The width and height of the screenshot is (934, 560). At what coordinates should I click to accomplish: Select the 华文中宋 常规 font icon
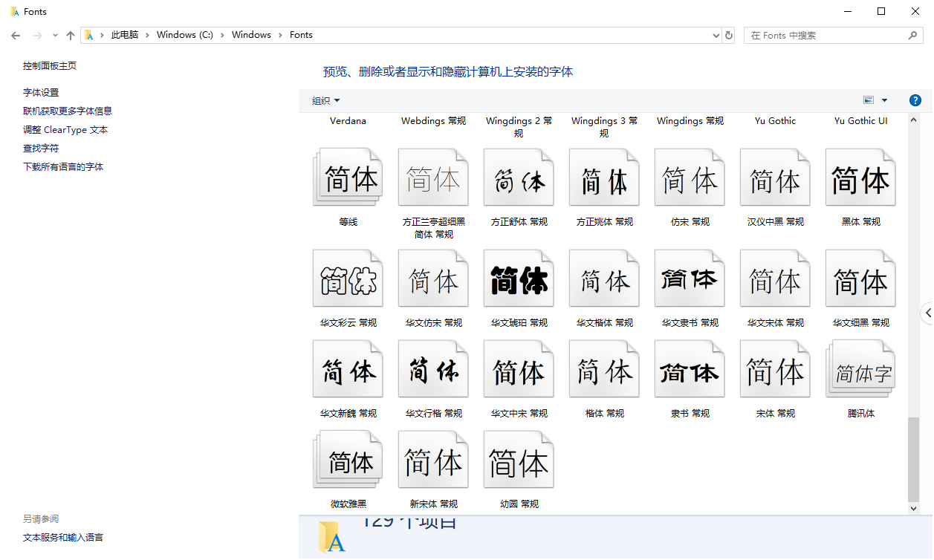click(x=519, y=369)
